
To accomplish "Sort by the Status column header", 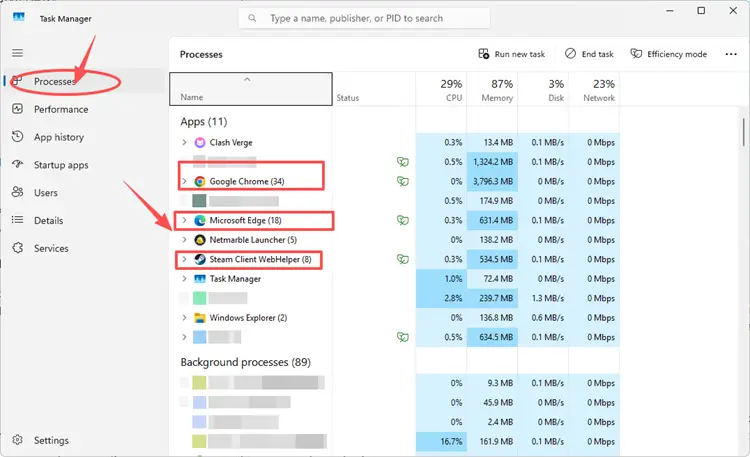I will (374, 89).
